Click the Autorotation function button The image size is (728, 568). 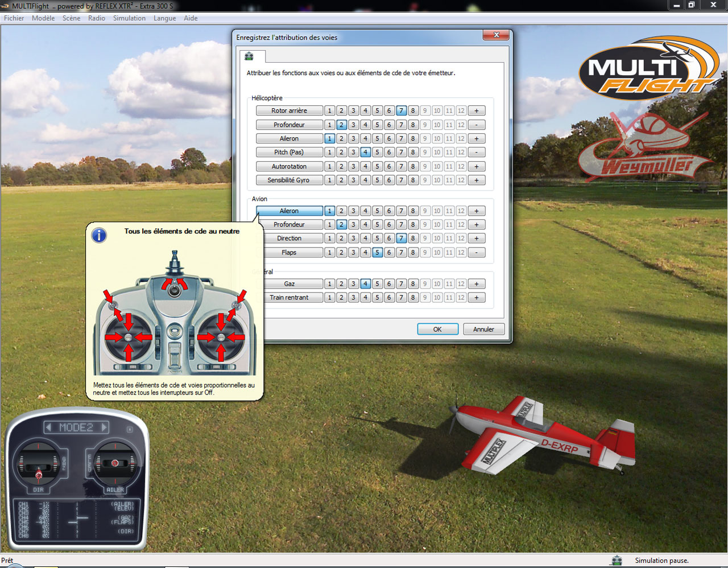click(289, 166)
